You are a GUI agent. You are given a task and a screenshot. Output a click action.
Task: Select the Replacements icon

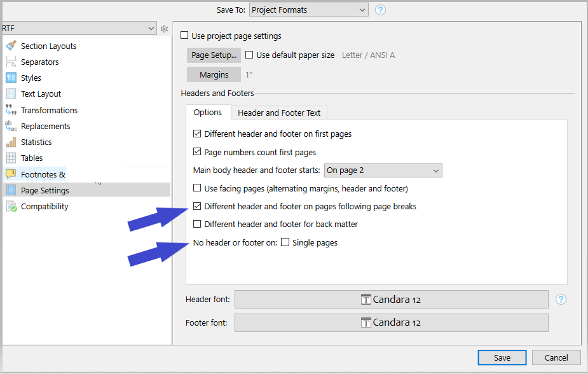coord(11,126)
